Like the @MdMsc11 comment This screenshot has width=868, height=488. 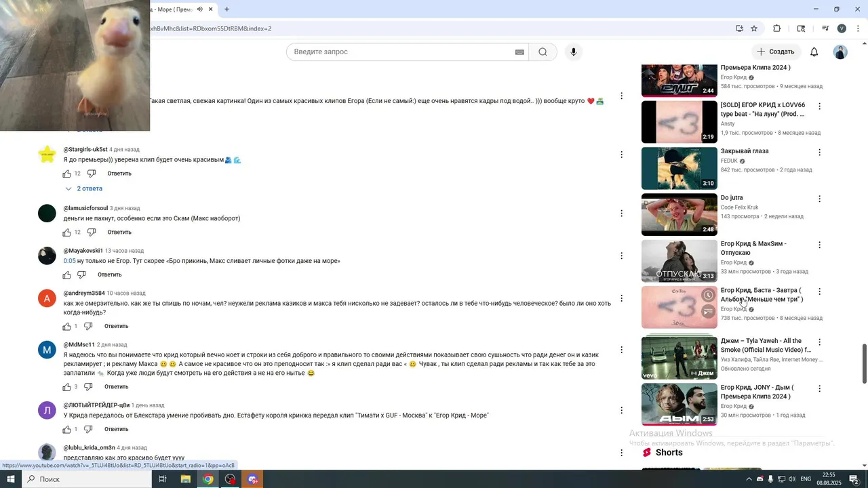click(67, 387)
